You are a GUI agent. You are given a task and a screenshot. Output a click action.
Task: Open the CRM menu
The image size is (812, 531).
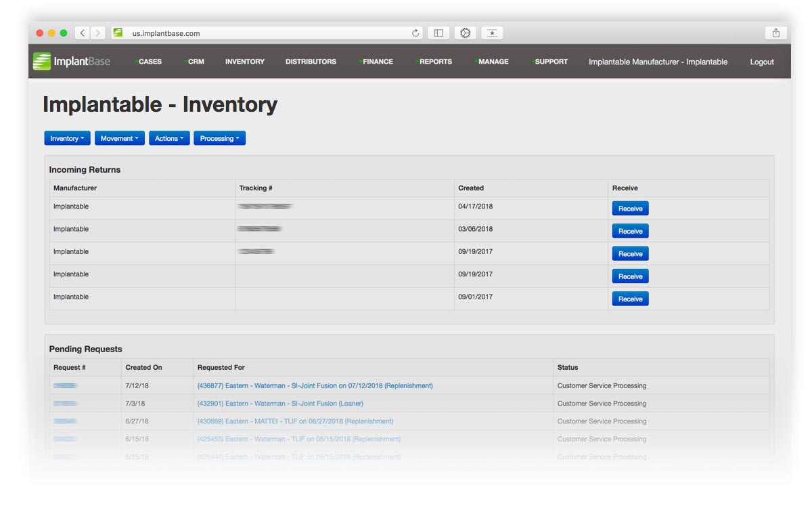pyautogui.click(x=195, y=62)
